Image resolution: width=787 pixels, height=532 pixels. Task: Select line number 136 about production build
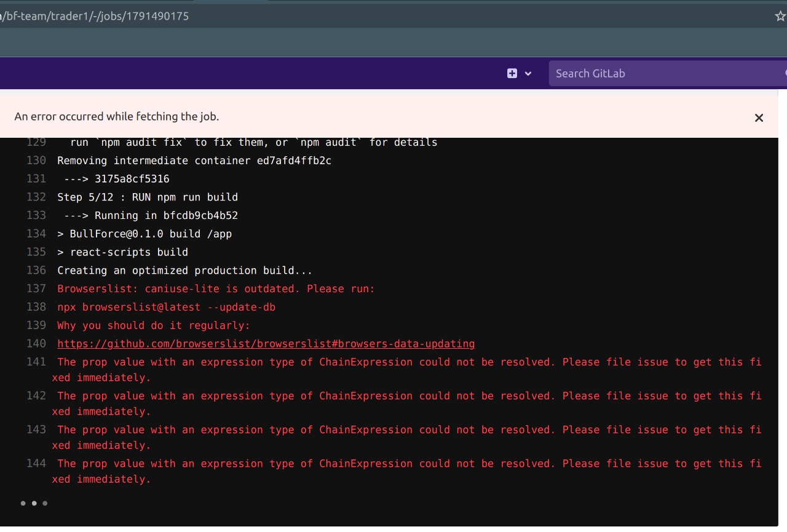tap(36, 270)
